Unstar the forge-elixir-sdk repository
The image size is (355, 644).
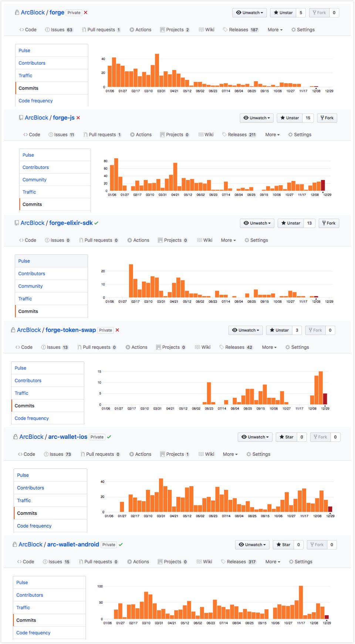291,223
